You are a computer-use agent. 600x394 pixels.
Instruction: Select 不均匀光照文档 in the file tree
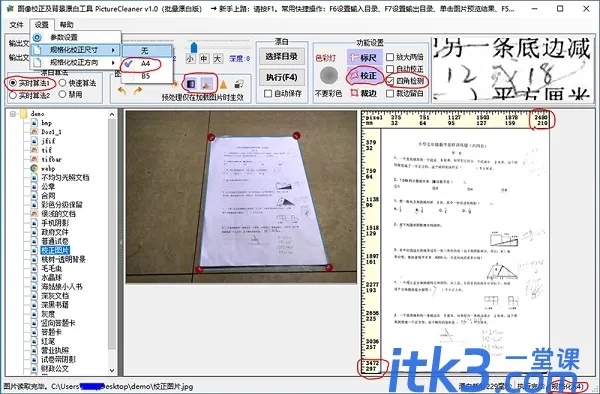[65, 177]
